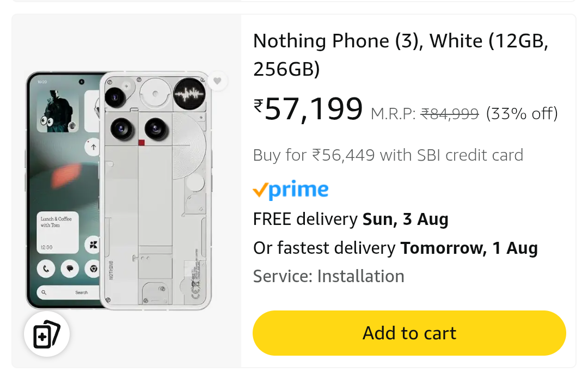Screen dimensions: 588x378
Task: Click the M.R.P. label
Action: coord(393,114)
